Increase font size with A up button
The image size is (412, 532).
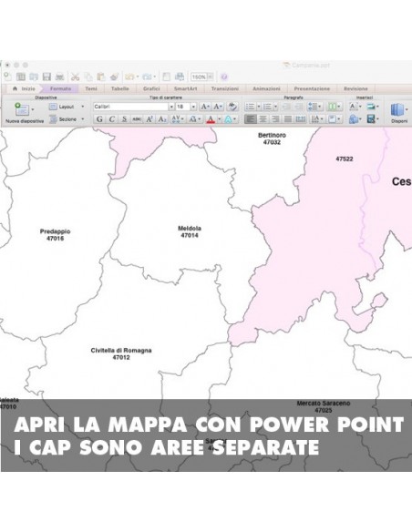(x=205, y=107)
